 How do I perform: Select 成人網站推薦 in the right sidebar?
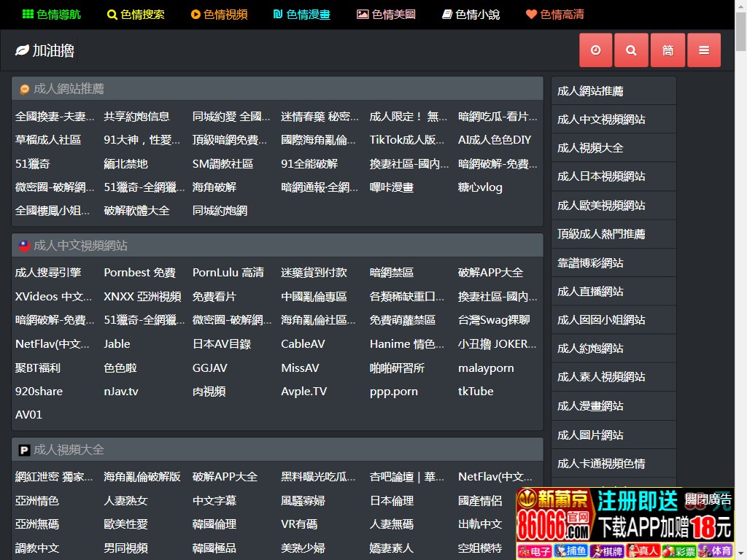(614, 91)
